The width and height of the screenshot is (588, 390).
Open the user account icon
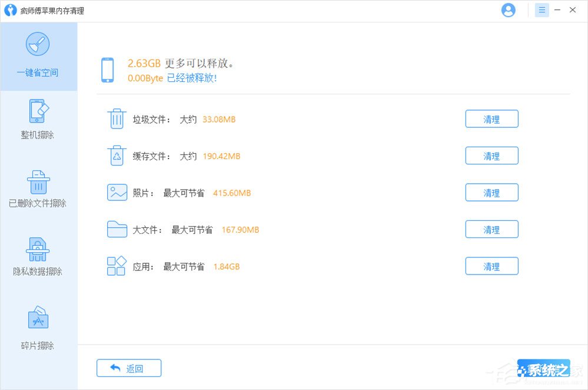point(508,9)
